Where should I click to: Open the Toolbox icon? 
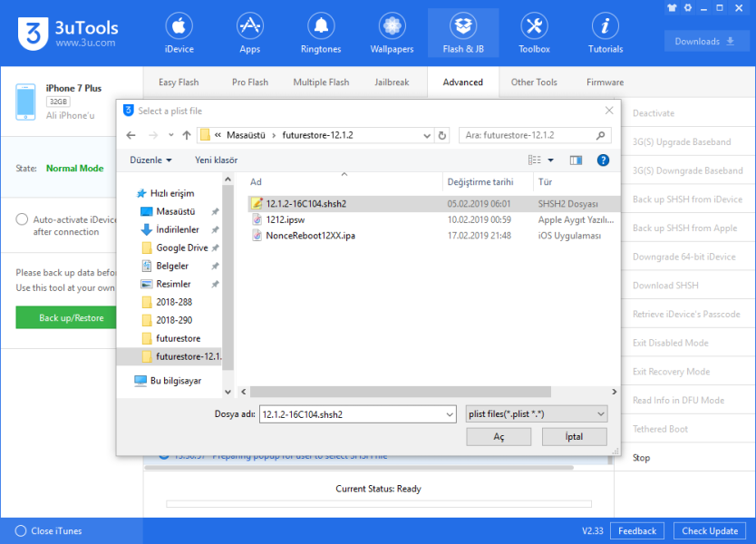[534, 26]
